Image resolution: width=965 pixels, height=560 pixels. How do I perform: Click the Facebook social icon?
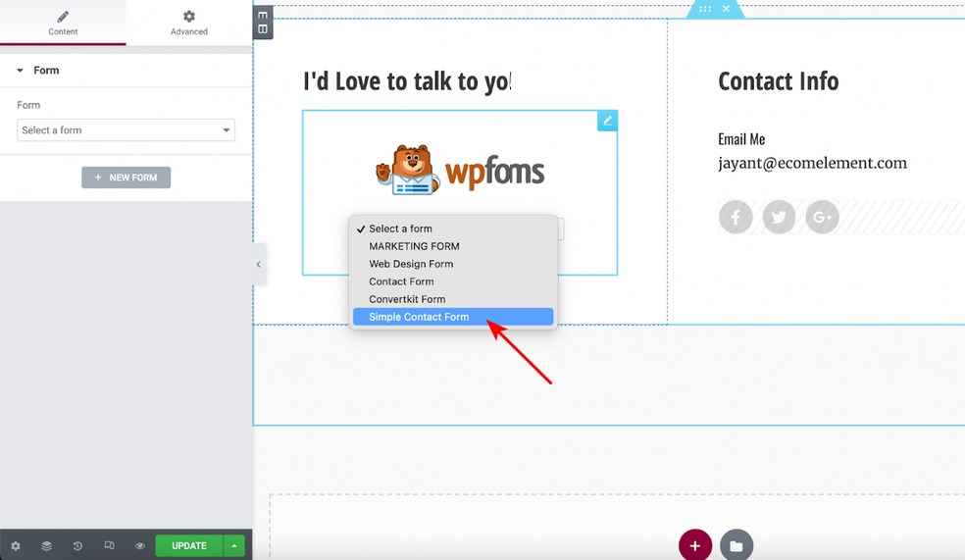tap(736, 217)
